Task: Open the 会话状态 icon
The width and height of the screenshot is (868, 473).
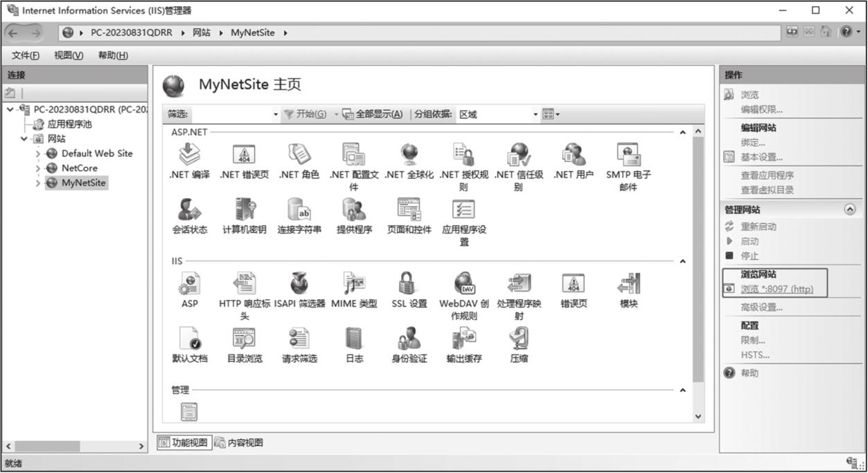Action: tap(189, 209)
